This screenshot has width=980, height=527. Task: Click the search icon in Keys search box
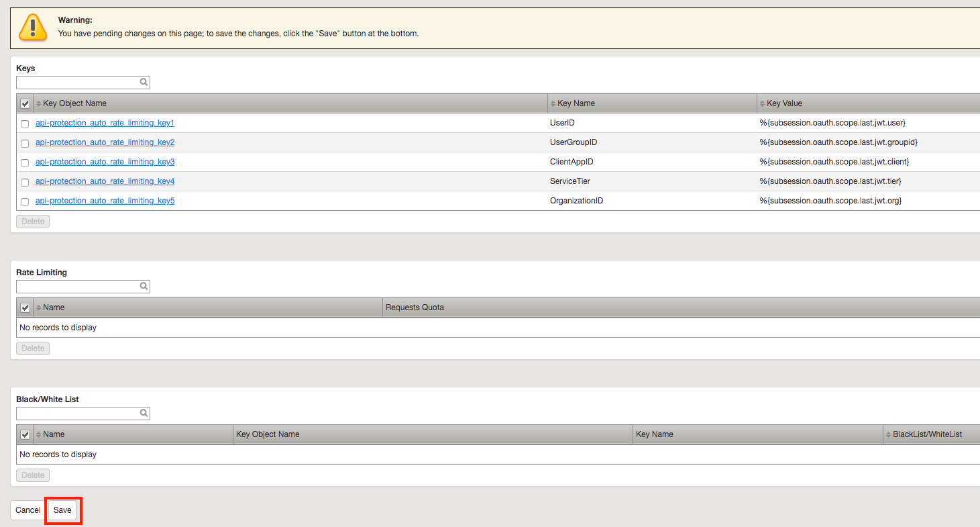click(x=144, y=82)
